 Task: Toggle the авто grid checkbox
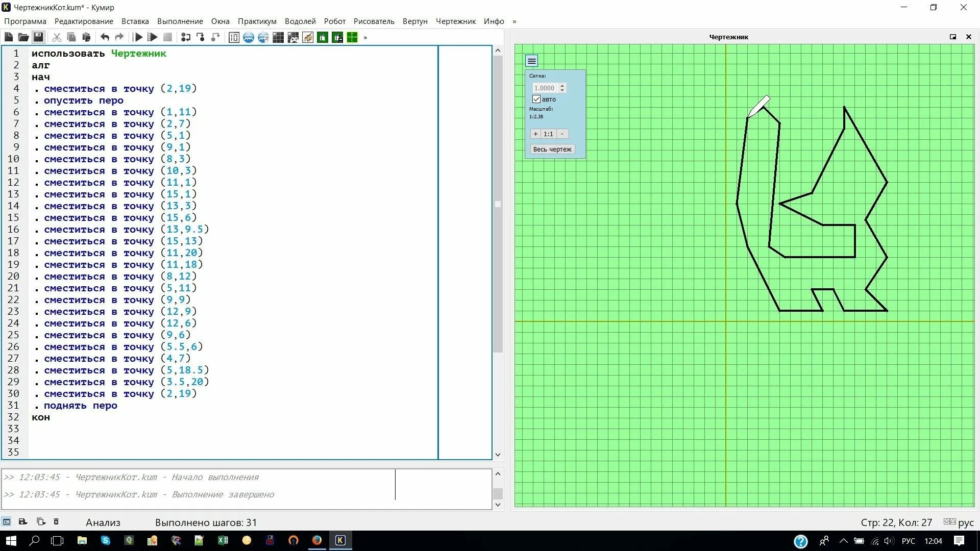coord(536,99)
